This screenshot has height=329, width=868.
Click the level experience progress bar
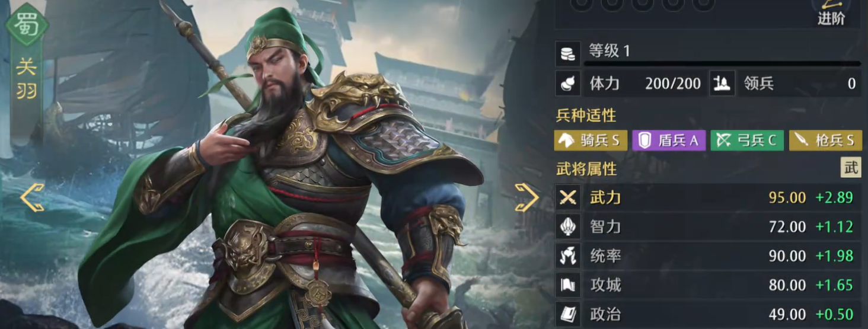pyautogui.click(x=722, y=63)
